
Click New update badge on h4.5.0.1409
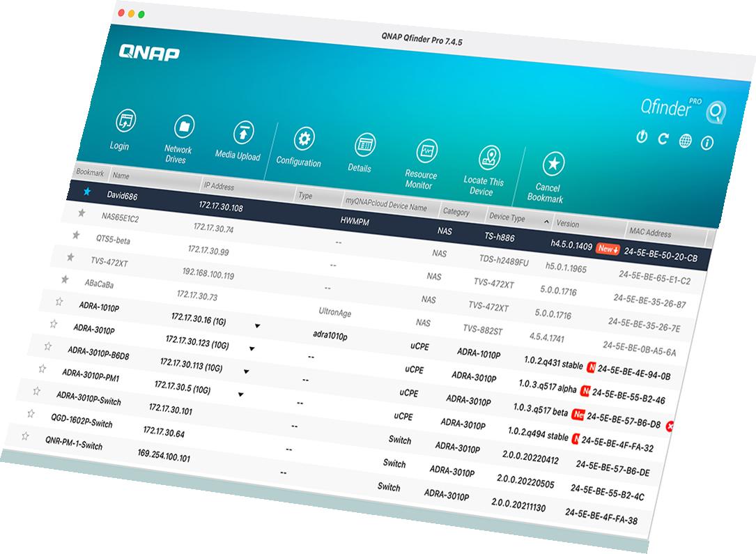tap(608, 249)
